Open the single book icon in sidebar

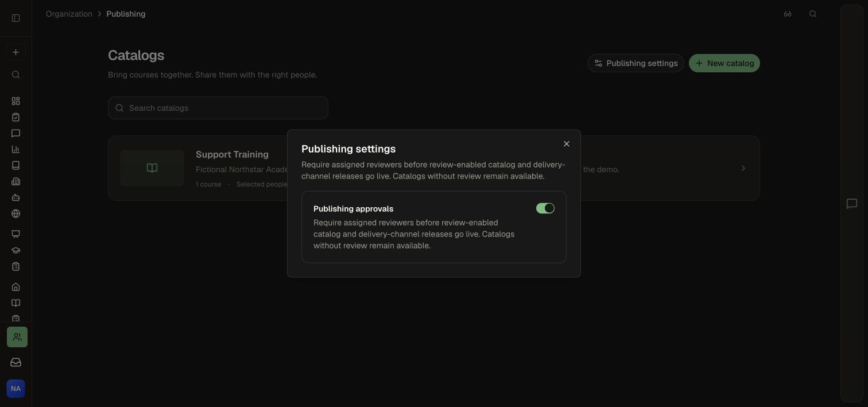15,165
